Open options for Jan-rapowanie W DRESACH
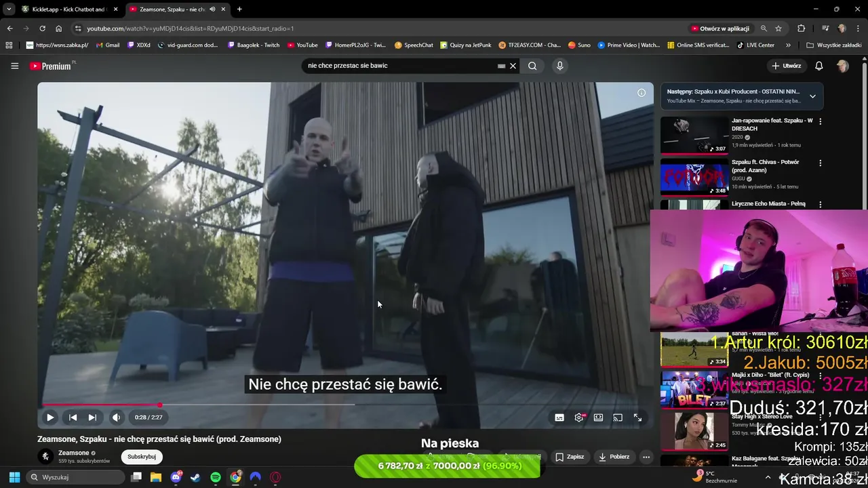This screenshot has height=488, width=868. click(x=821, y=121)
